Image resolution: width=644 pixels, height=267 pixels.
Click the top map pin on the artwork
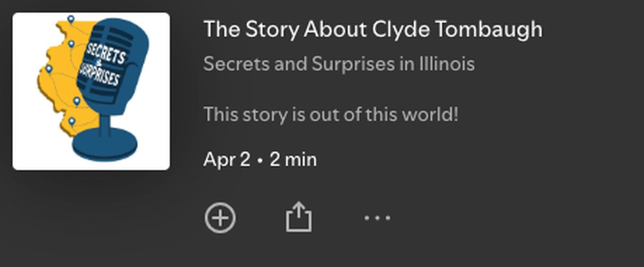coord(71,19)
